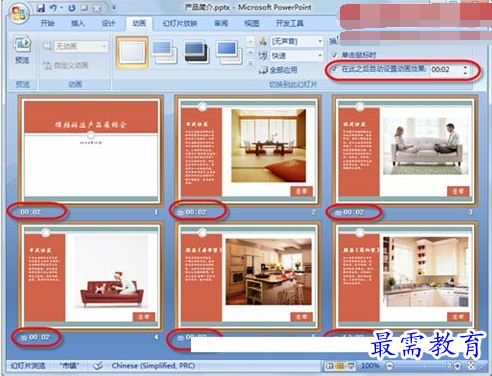This screenshot has width=492, height=376.
Task: Open the 审阅 ribbon tab
Action: tap(221, 23)
